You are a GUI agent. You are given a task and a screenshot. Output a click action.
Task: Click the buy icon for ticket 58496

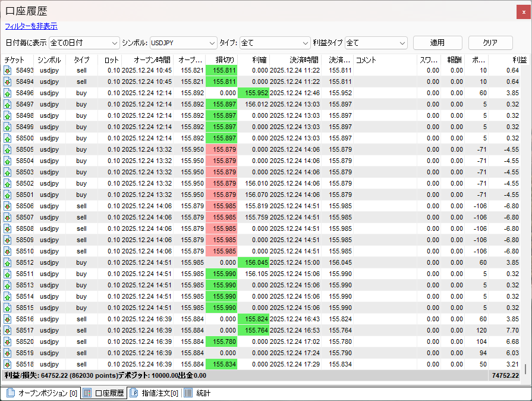pos(8,93)
